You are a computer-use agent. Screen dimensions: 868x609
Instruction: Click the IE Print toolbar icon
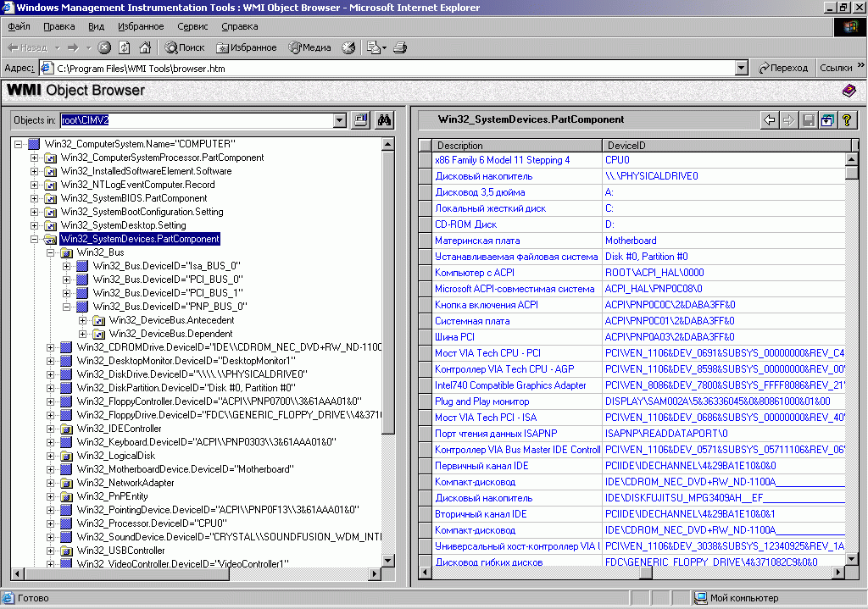pos(400,47)
